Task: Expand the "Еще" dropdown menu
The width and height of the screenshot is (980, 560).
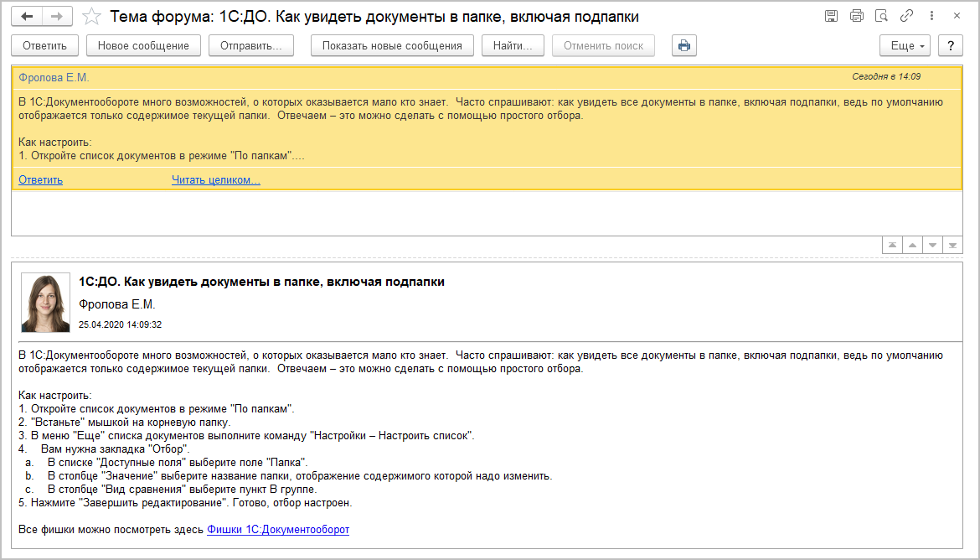Action: (905, 45)
